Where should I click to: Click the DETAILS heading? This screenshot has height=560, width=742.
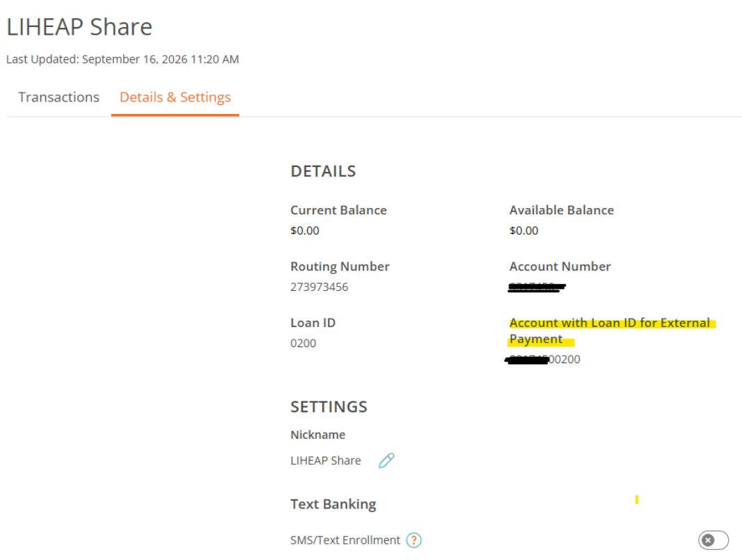tap(323, 171)
